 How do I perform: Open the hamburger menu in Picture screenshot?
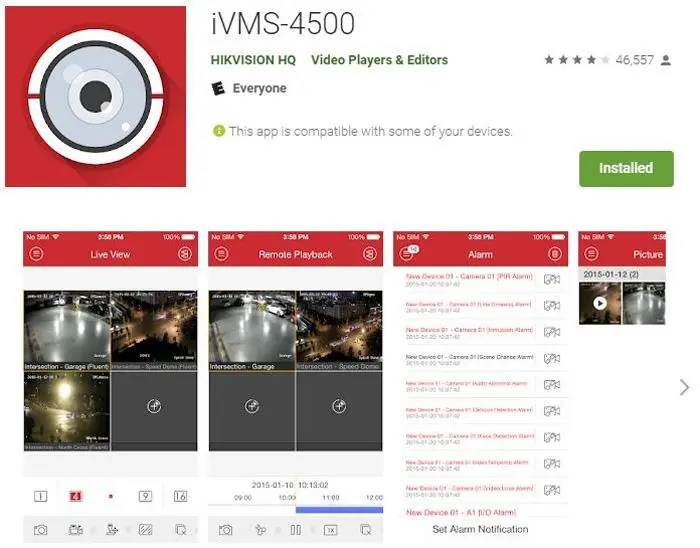coord(592,254)
